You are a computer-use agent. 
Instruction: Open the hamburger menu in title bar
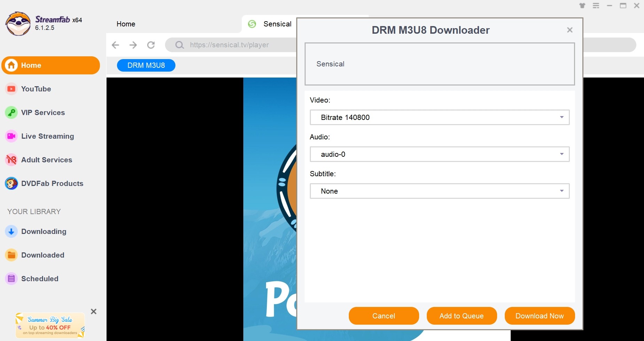(596, 6)
